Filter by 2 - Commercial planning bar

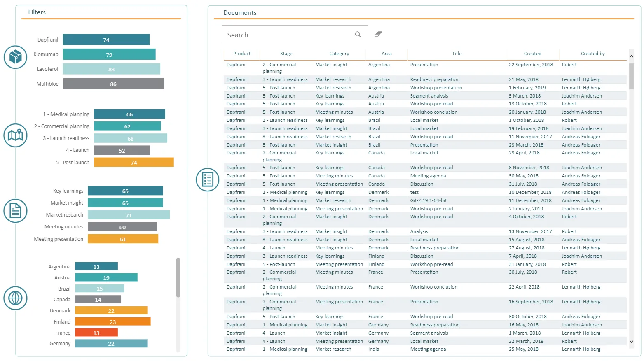point(127,126)
